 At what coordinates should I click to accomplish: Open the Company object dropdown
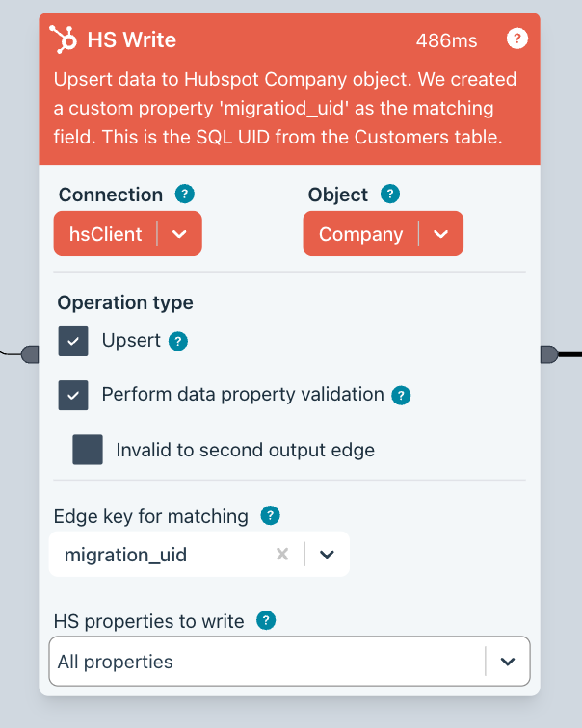click(441, 234)
